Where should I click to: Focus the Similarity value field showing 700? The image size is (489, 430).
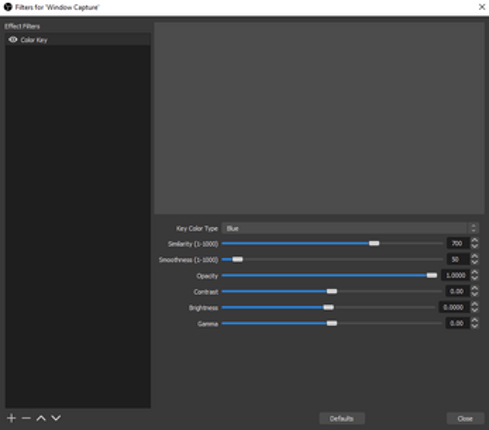click(x=458, y=243)
